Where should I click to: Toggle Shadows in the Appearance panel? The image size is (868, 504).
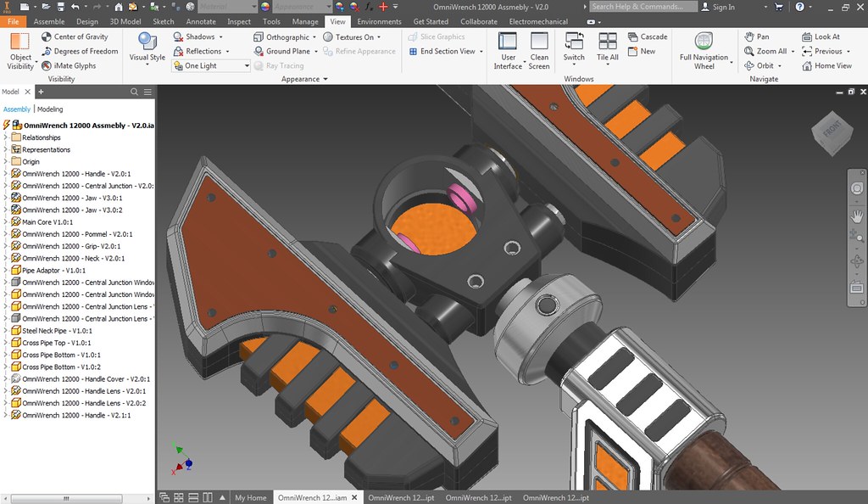click(198, 36)
